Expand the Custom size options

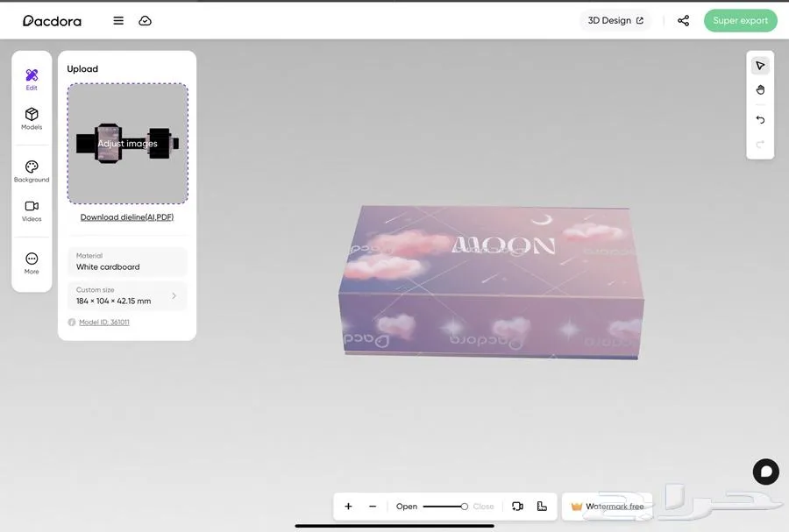[x=127, y=295]
